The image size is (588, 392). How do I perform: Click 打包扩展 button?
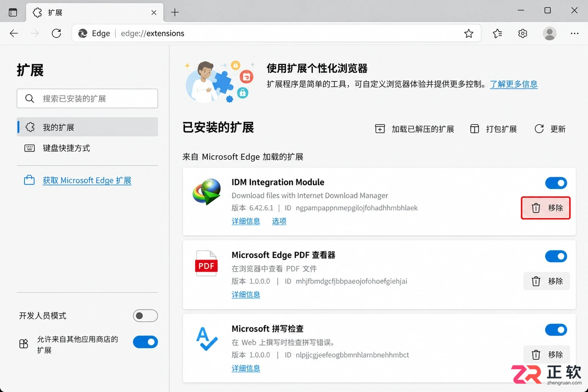pyautogui.click(x=493, y=129)
